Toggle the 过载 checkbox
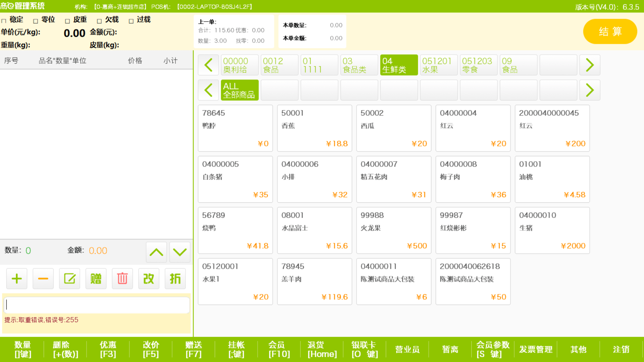This screenshot has width=644, height=362. click(x=131, y=21)
